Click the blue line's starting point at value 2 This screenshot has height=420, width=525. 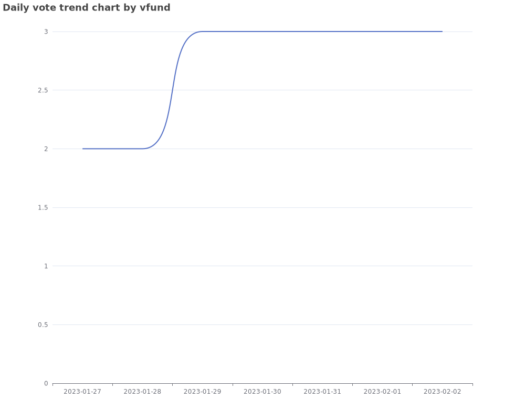click(x=83, y=149)
